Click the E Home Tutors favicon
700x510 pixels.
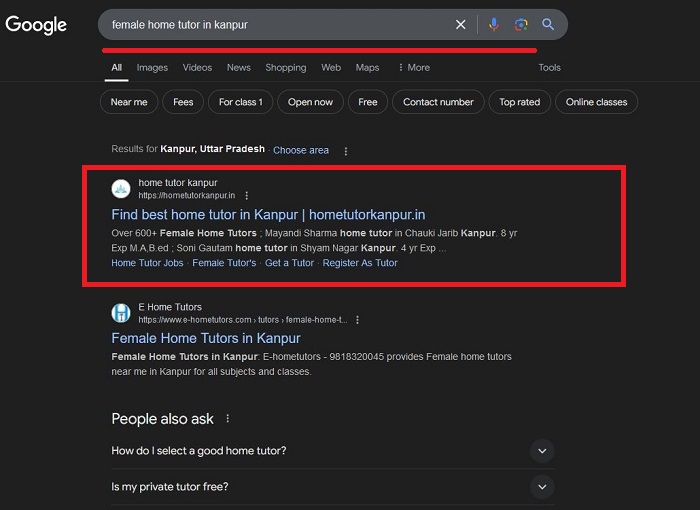tap(121, 313)
